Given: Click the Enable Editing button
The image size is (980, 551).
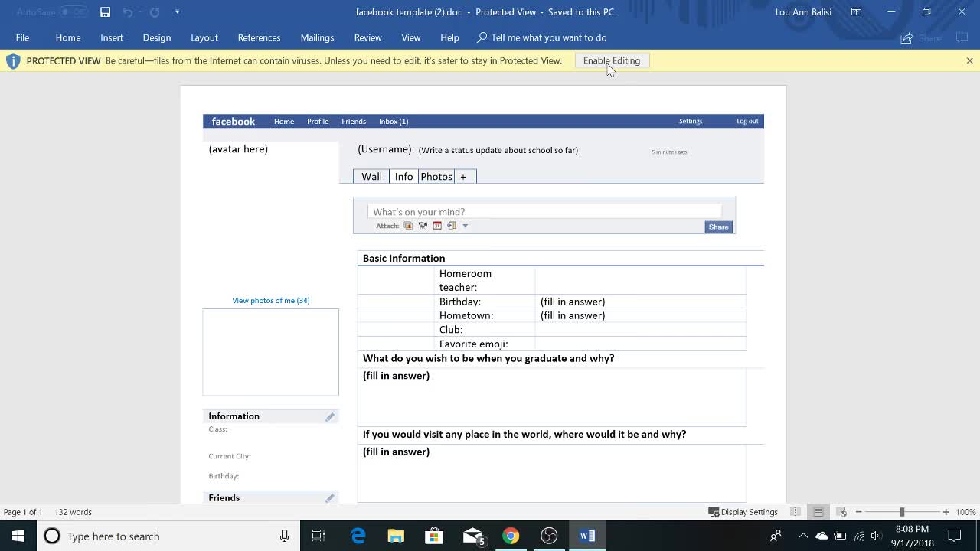Looking at the screenshot, I should pyautogui.click(x=612, y=60).
